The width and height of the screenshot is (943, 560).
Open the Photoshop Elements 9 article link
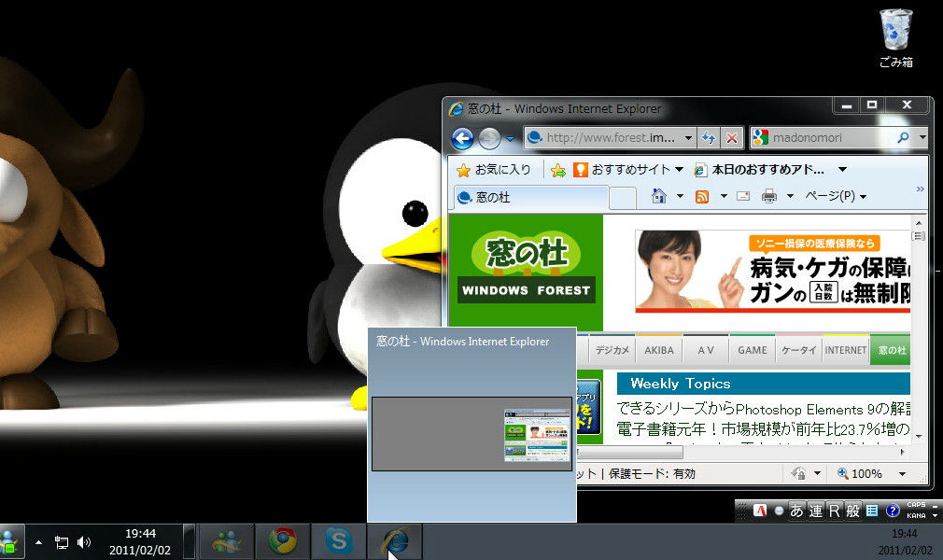pyautogui.click(x=763, y=409)
